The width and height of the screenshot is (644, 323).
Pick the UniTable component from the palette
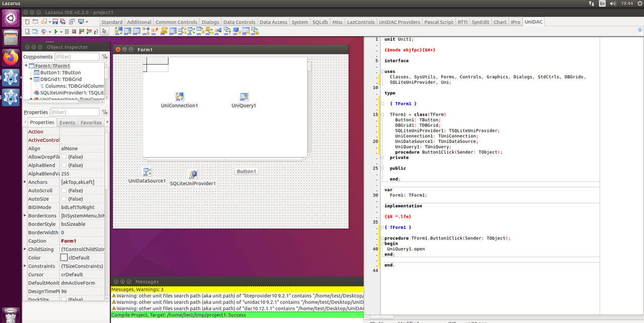tap(136, 31)
